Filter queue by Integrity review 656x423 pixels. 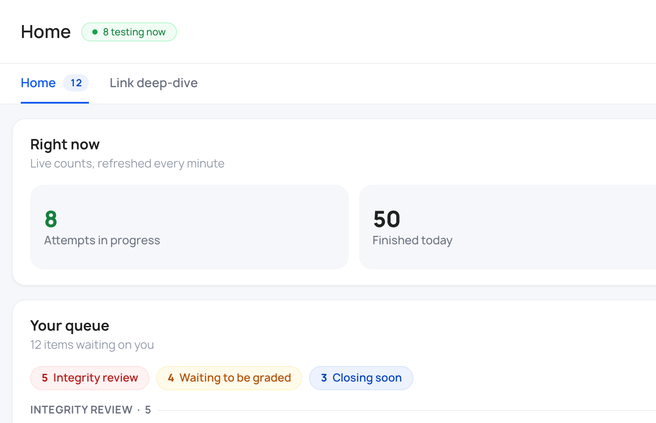[x=90, y=378]
